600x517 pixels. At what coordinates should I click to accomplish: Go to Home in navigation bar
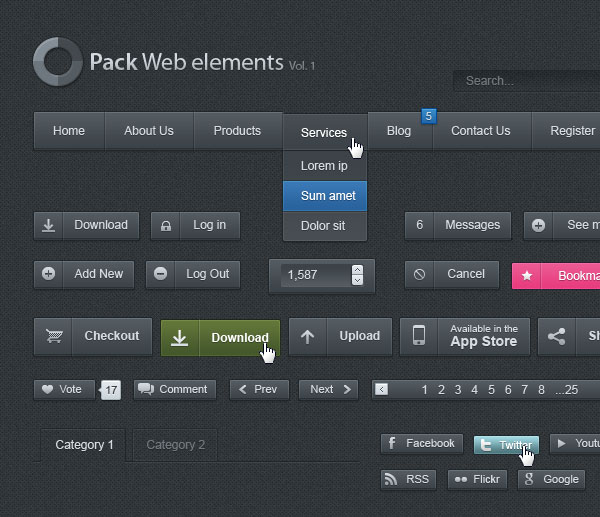[69, 130]
